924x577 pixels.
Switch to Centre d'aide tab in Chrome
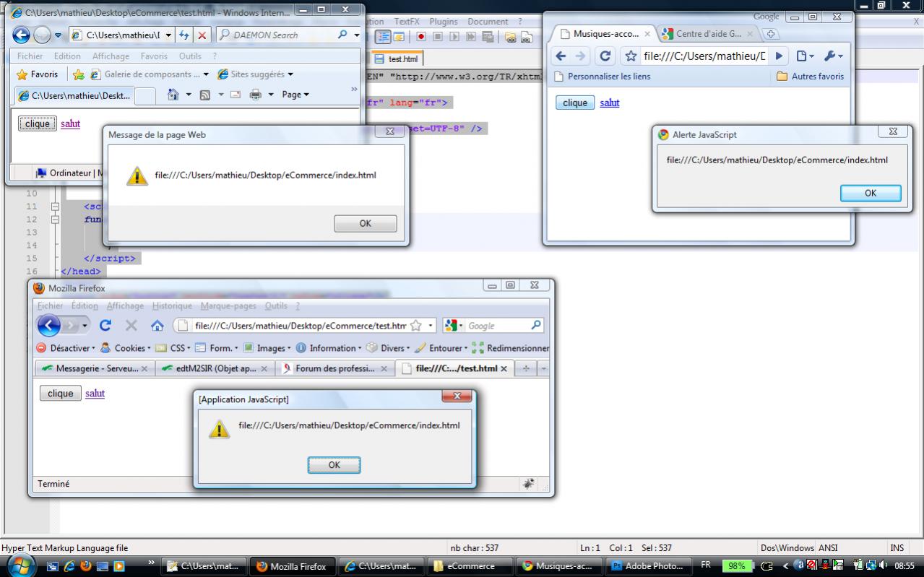point(707,34)
